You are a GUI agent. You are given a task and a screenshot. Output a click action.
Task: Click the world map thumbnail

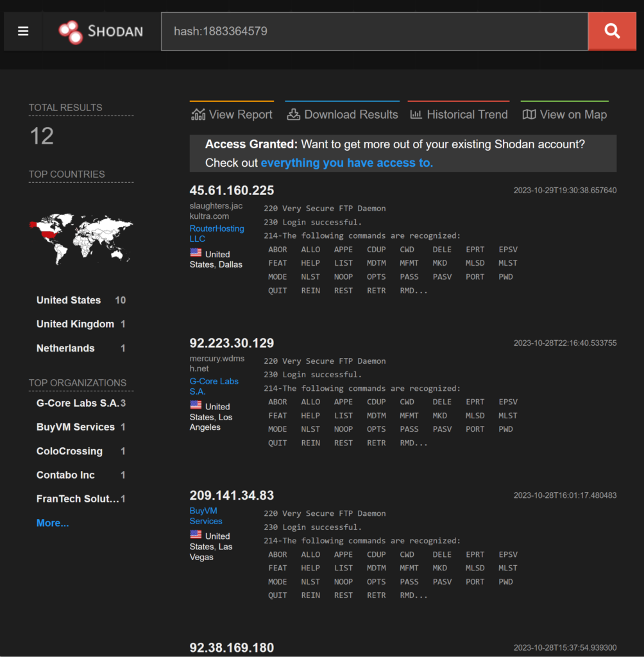81,239
